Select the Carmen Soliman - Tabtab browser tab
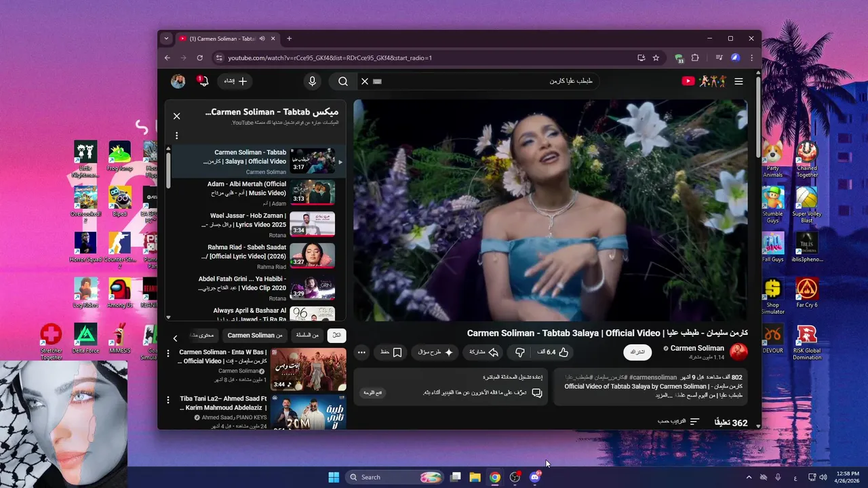 227,39
